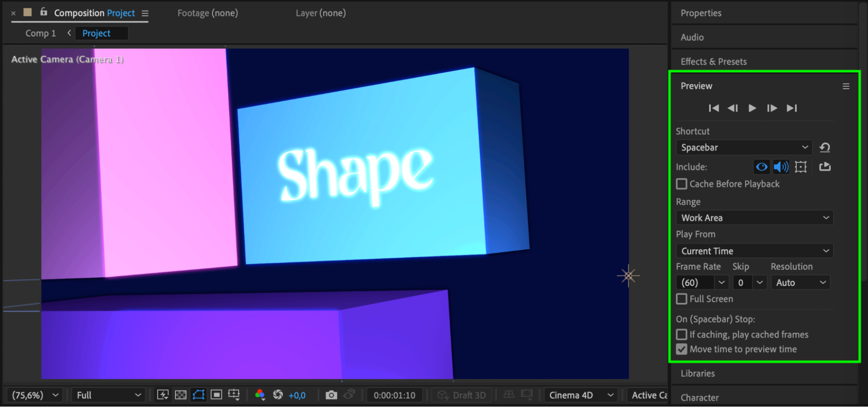Click the Reset Exposure aperture icon
The height and width of the screenshot is (407, 868).
pos(278,395)
